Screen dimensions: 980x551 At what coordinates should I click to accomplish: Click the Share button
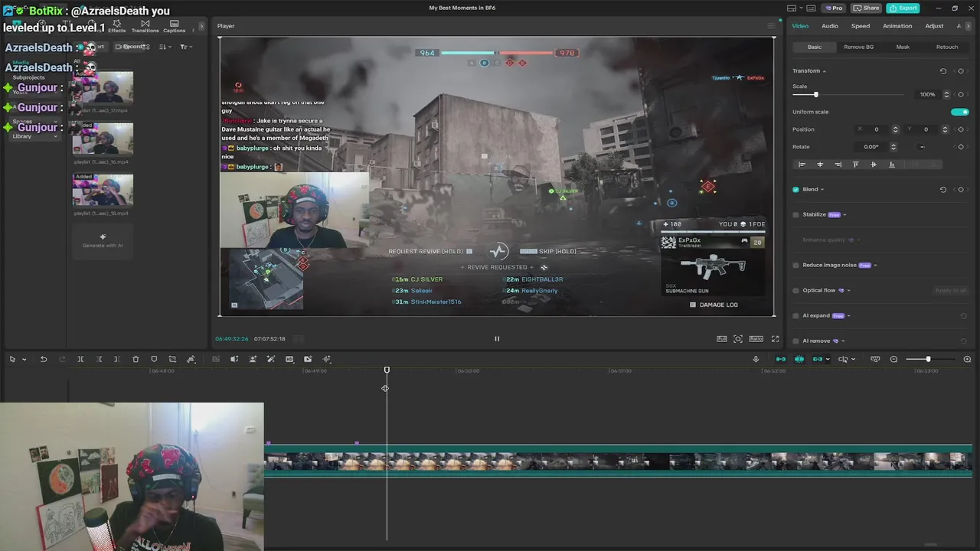pos(866,8)
